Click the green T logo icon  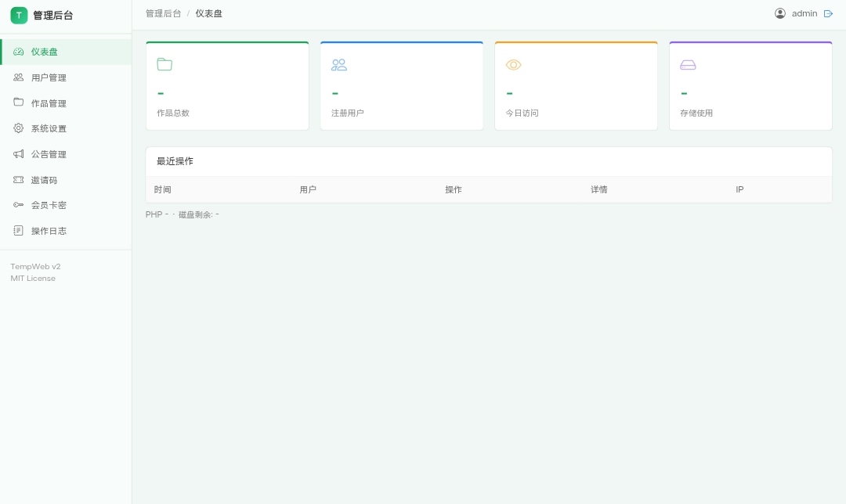[x=19, y=15]
